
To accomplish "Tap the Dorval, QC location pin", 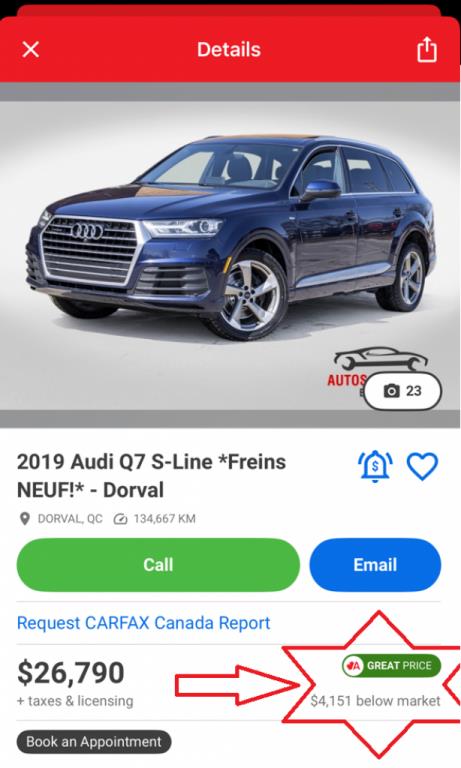I will point(24,519).
